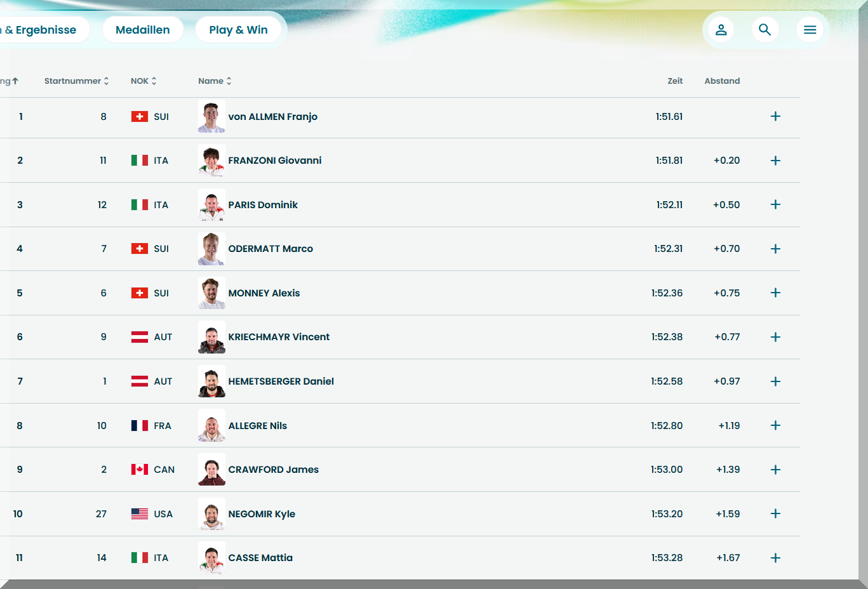Click the French flag beside ALLEGRE Nils

(x=140, y=426)
